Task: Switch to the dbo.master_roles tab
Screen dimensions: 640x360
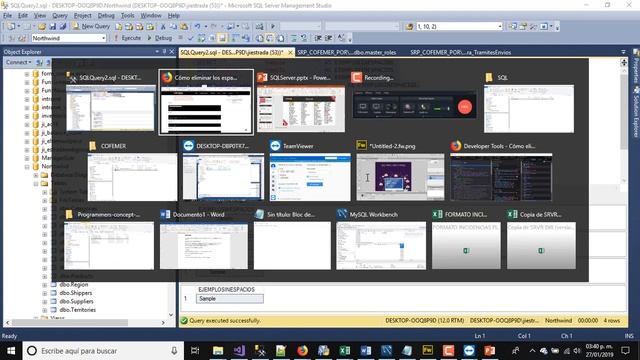Action: tap(347, 52)
